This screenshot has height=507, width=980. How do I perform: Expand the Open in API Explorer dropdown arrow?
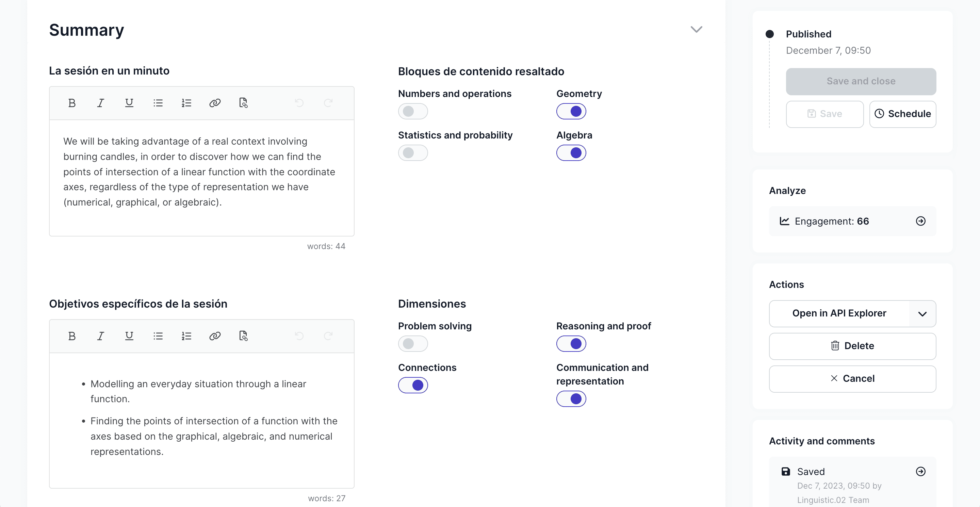[922, 314]
